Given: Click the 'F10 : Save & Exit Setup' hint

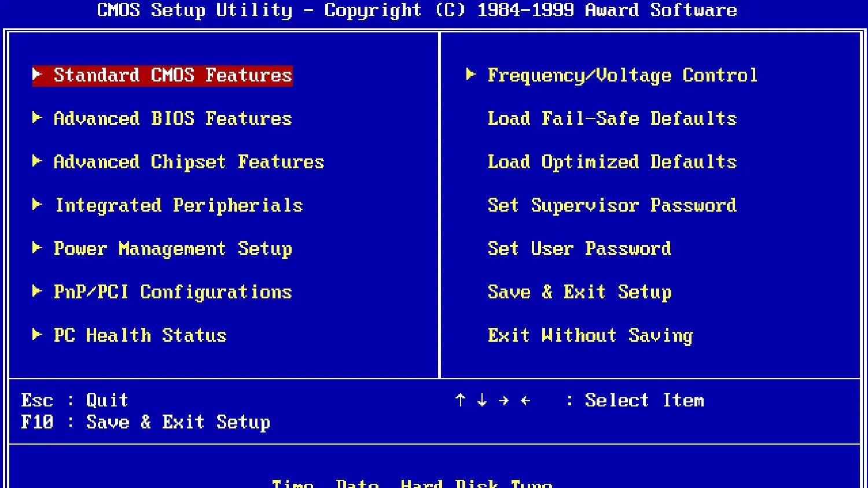Looking at the screenshot, I should pyautogui.click(x=145, y=422).
